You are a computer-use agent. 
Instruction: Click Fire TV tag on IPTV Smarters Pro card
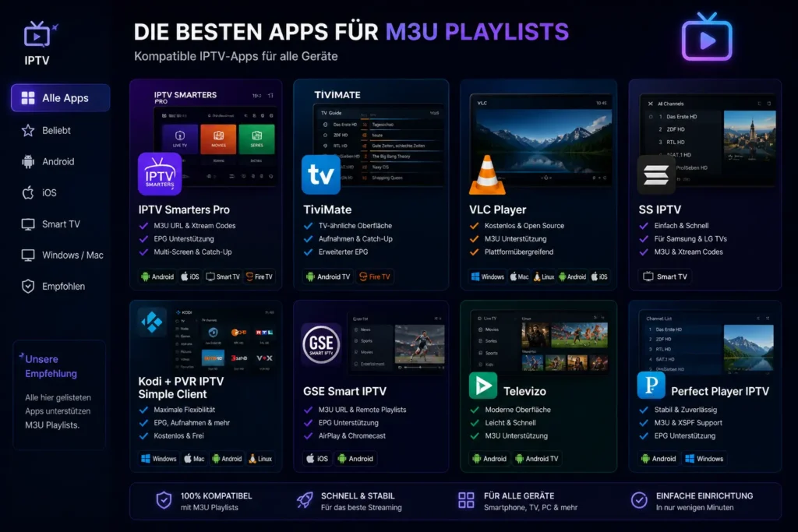(x=259, y=277)
